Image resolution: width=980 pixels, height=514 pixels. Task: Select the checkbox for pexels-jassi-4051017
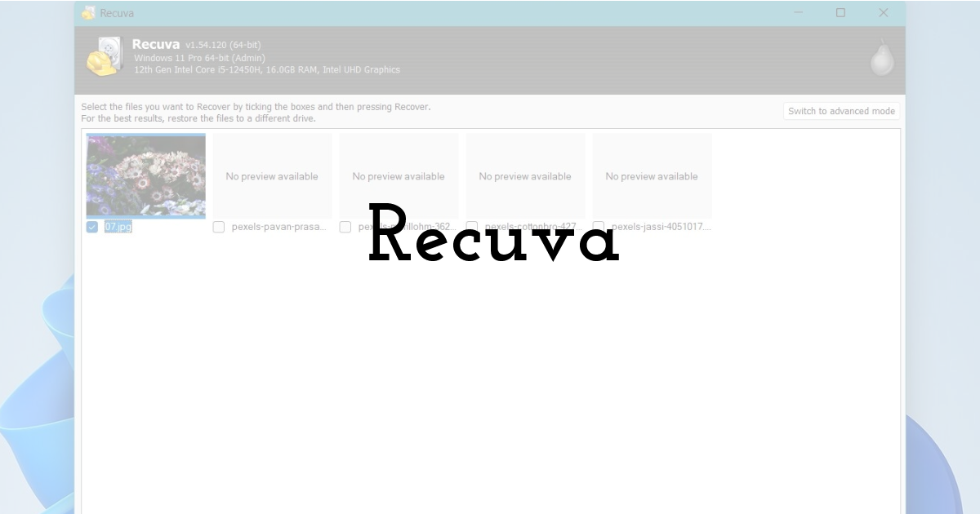click(x=599, y=227)
